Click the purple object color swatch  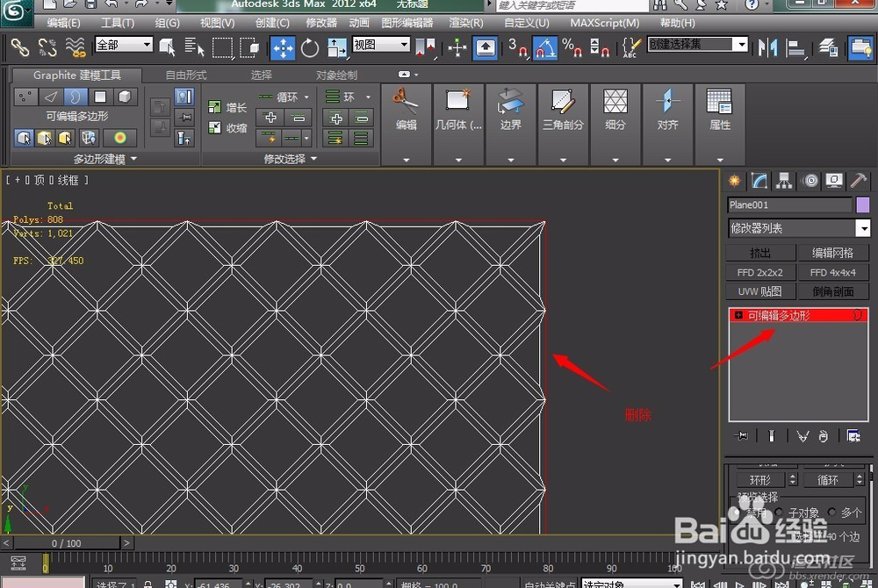pyautogui.click(x=863, y=204)
